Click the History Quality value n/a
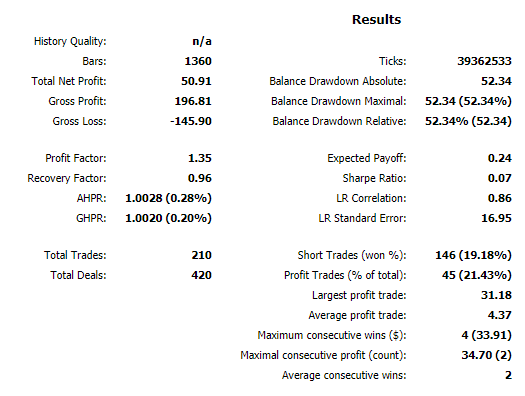525x396 pixels. click(202, 41)
